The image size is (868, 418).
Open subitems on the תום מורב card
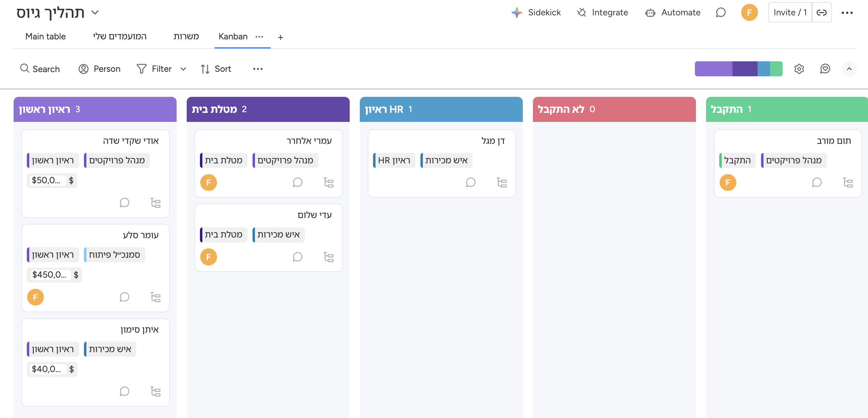coord(848,182)
